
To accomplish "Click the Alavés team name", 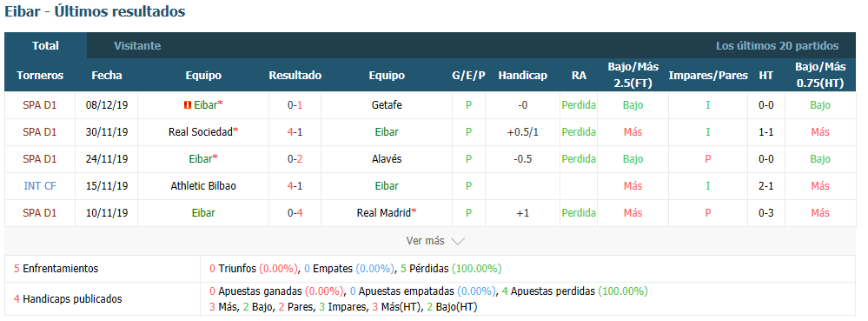I will 387,158.
